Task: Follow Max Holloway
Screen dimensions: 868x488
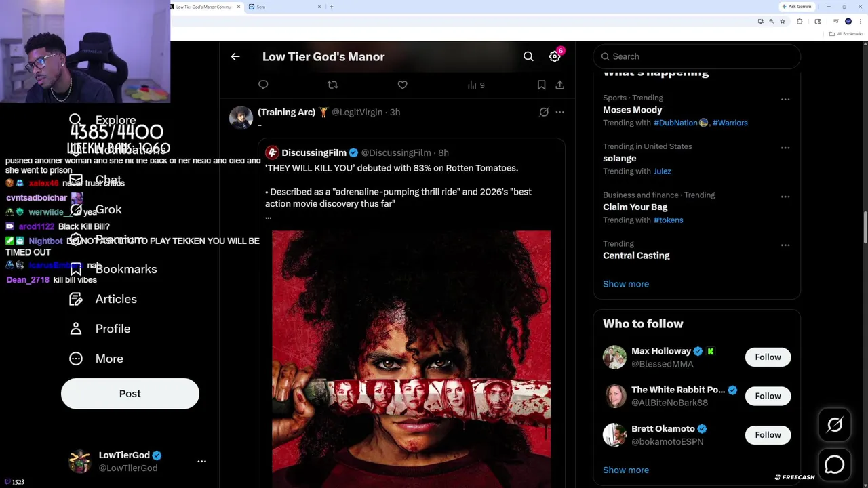Action: pos(768,357)
